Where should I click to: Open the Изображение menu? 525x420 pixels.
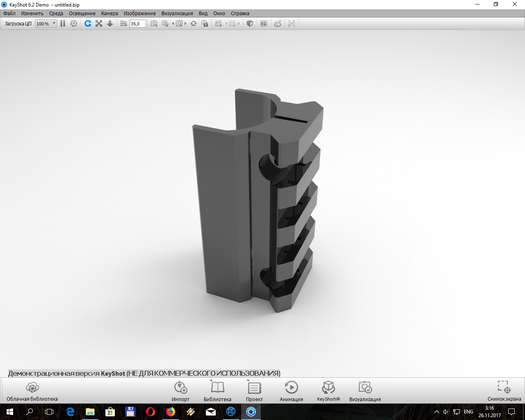(x=140, y=14)
